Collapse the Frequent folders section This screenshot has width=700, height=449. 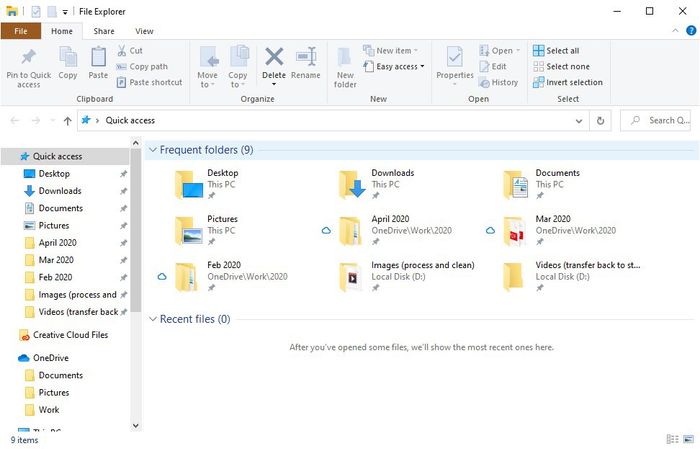(x=153, y=150)
